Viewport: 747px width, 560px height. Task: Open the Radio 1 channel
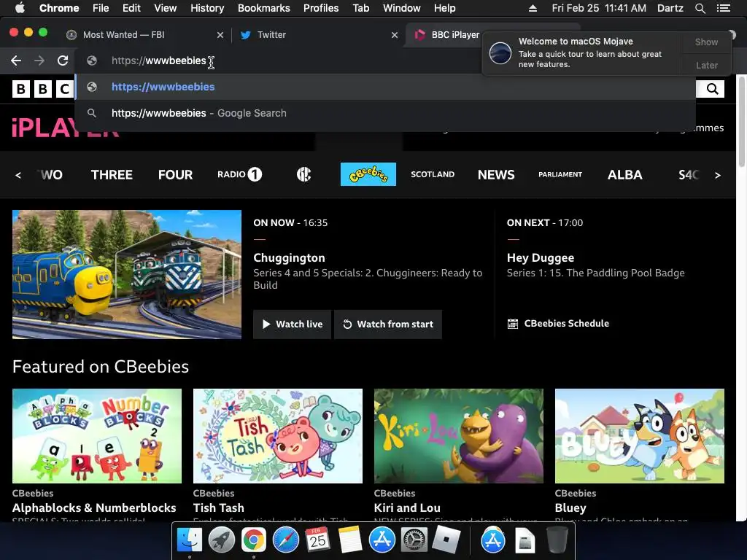(239, 174)
